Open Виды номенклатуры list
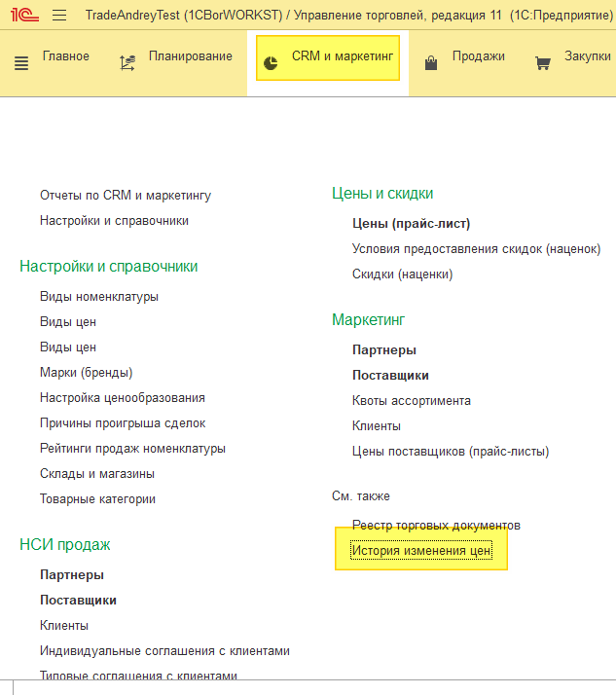 [99, 297]
